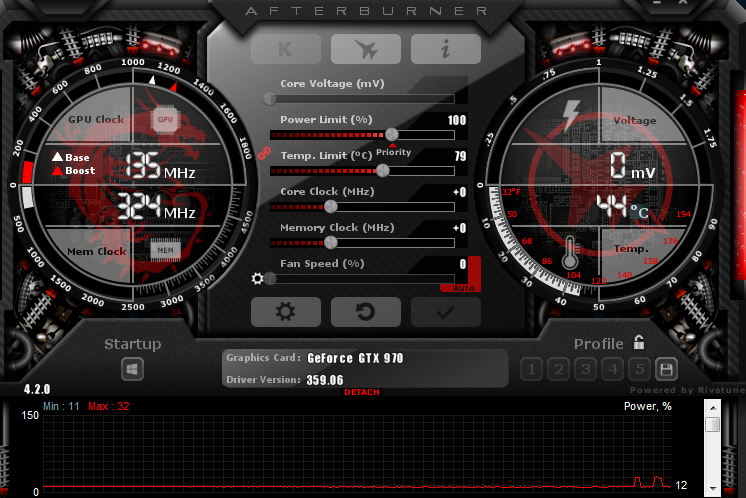Save profile with the floppy disk icon
746x498 pixels.
[x=666, y=369]
